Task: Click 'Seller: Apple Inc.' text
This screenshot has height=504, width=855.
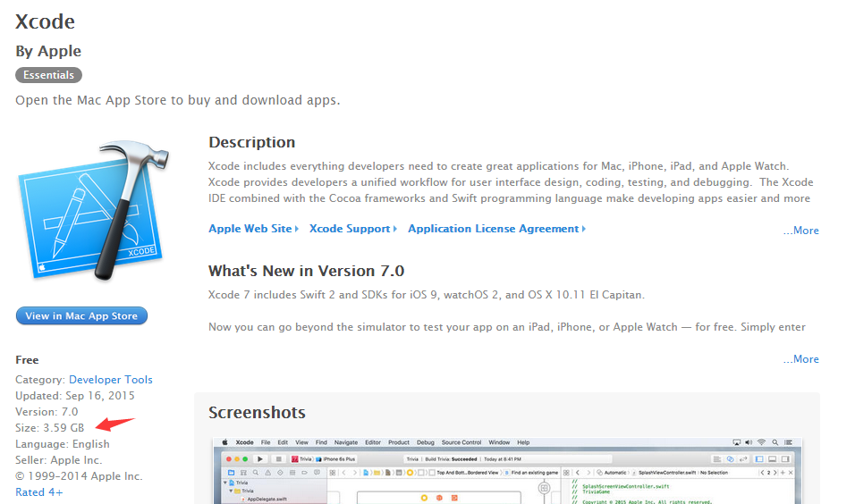Action: (x=59, y=460)
